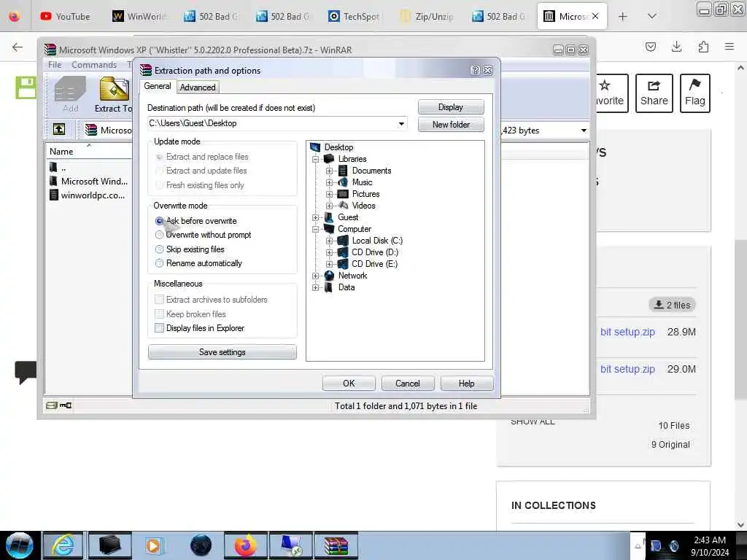Click the WinRAR taskbar icon
The image size is (747, 560).
coord(336,545)
